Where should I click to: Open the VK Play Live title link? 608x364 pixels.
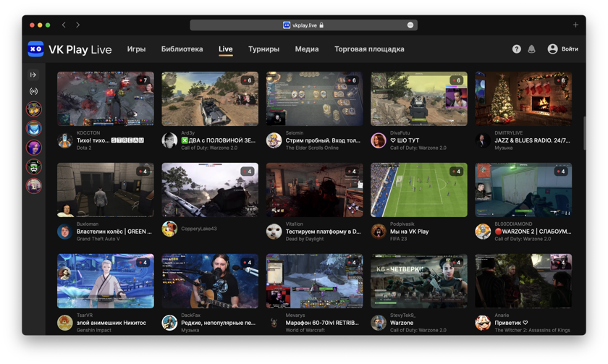coord(80,50)
